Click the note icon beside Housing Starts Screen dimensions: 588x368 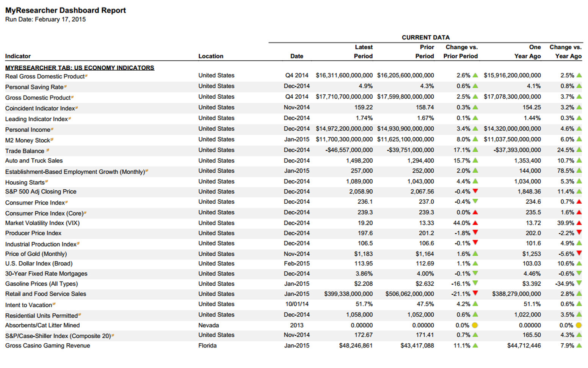[47, 182]
